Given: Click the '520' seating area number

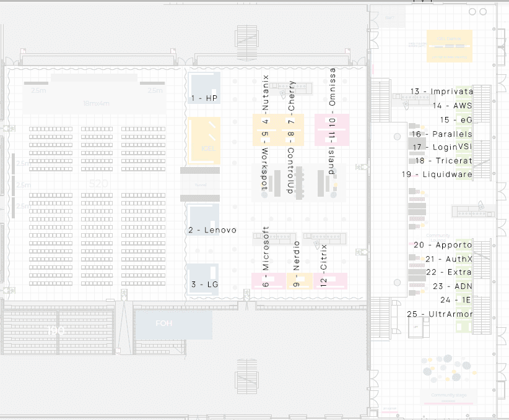Looking at the screenshot, I should click(98, 184).
